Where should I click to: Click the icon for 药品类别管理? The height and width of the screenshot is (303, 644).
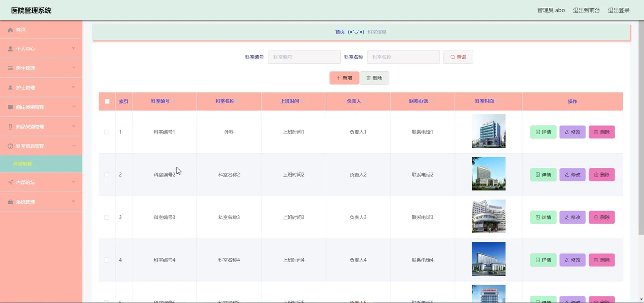coord(11,127)
